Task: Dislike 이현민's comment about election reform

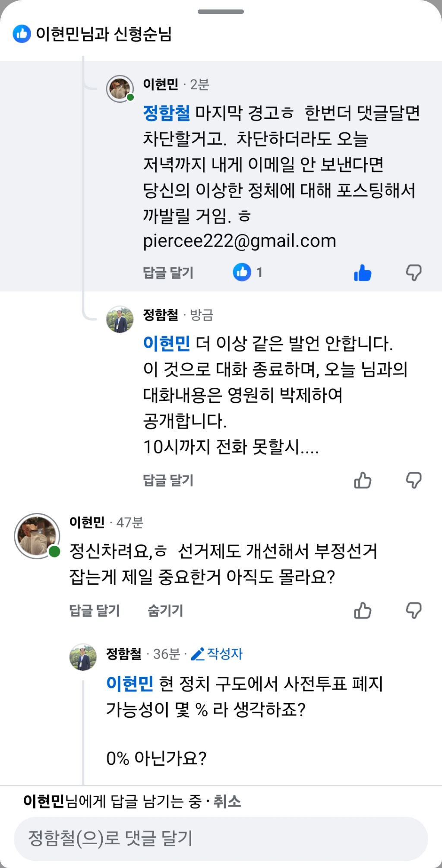Action: click(x=413, y=611)
